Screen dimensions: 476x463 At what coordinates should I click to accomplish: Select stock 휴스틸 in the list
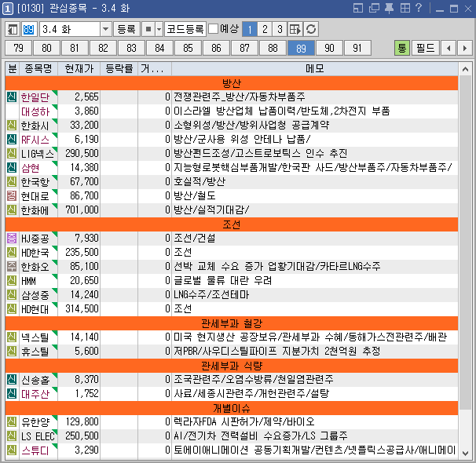35,352
